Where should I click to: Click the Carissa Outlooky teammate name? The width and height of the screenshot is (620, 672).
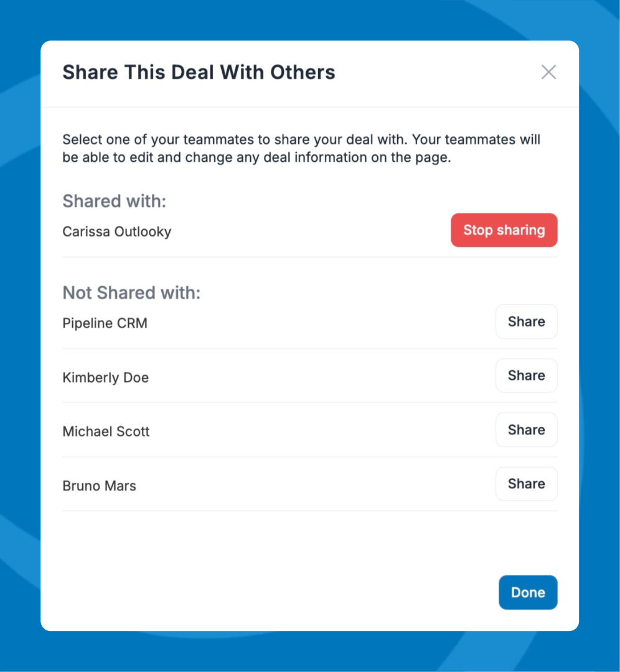point(117,232)
